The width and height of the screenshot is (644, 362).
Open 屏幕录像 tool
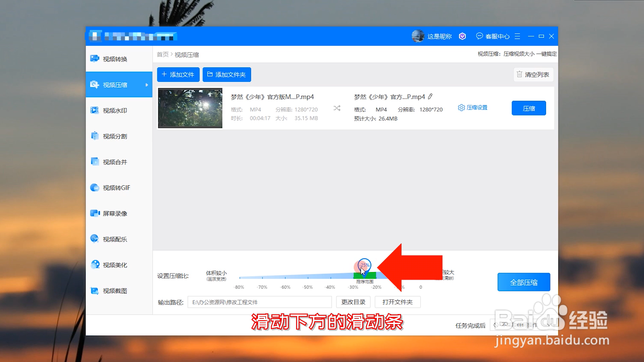pos(115,214)
